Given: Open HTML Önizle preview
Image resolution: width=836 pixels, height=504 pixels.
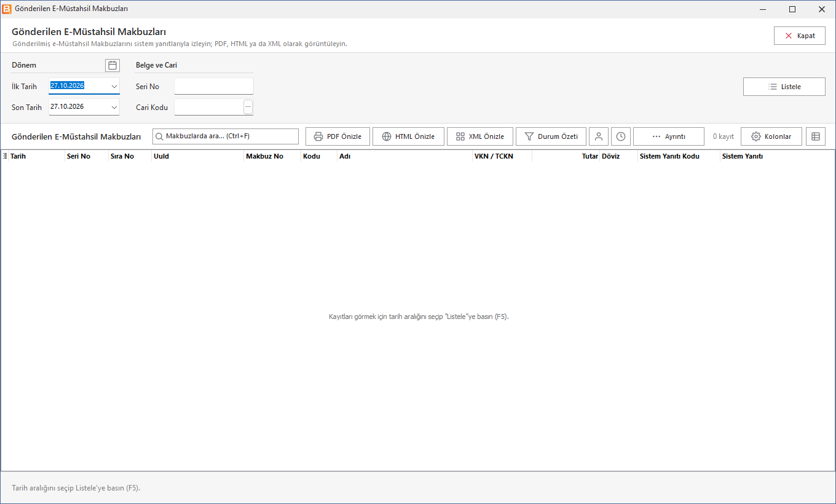Looking at the screenshot, I should [x=408, y=136].
